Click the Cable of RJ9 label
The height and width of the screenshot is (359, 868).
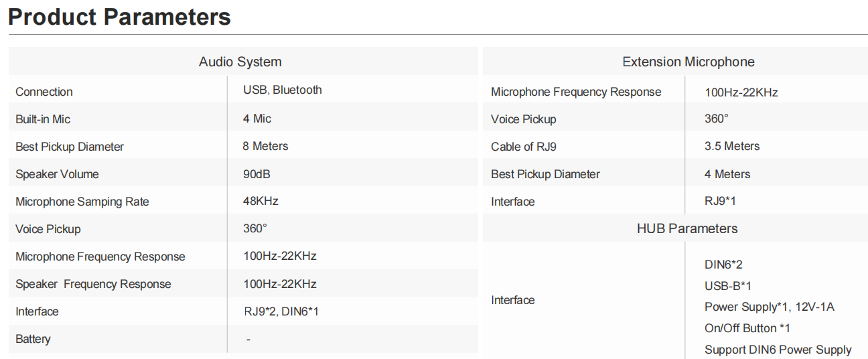[x=523, y=147]
